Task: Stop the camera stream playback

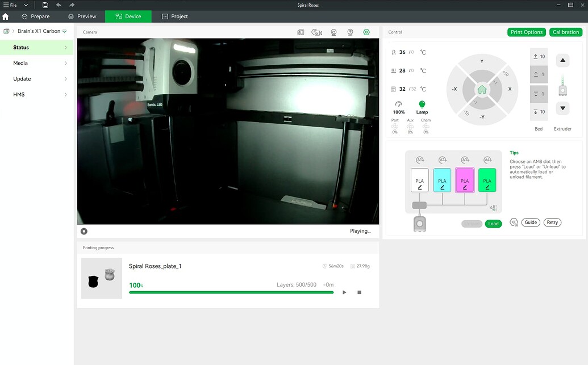Action: tap(84, 231)
